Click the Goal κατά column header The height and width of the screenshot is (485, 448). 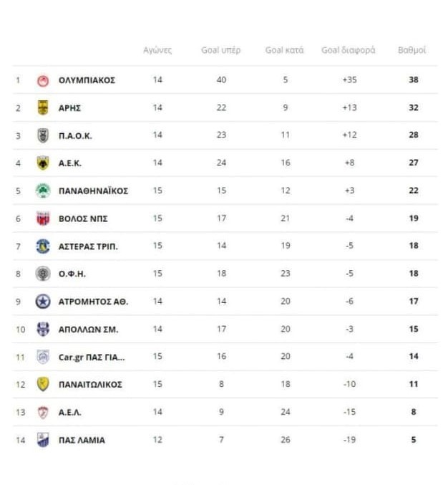284,50
